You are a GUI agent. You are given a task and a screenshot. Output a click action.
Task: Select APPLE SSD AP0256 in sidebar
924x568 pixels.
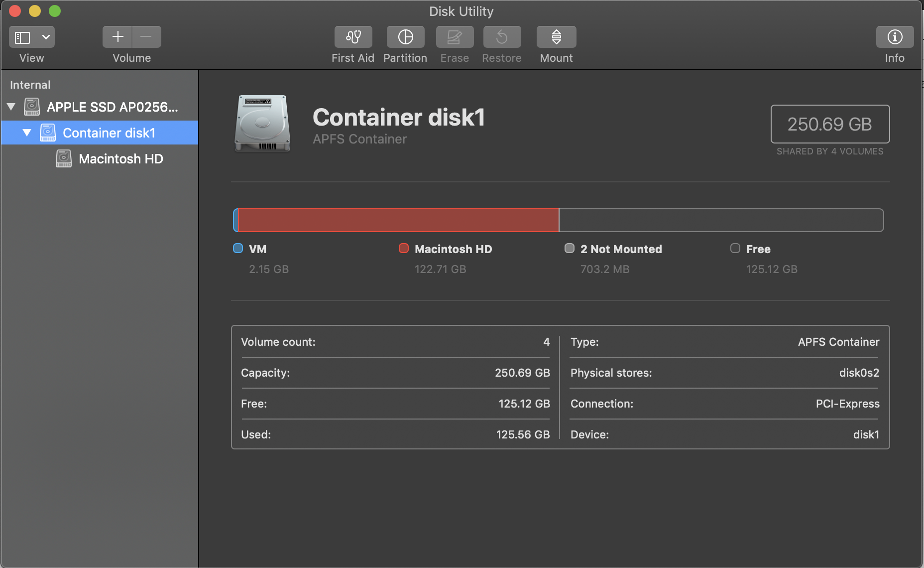(112, 107)
